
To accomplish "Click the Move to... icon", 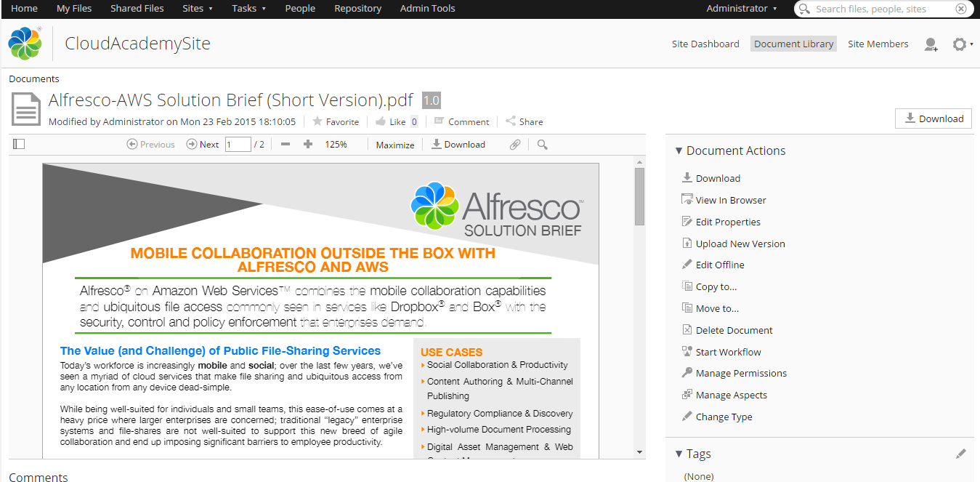I will (x=687, y=308).
